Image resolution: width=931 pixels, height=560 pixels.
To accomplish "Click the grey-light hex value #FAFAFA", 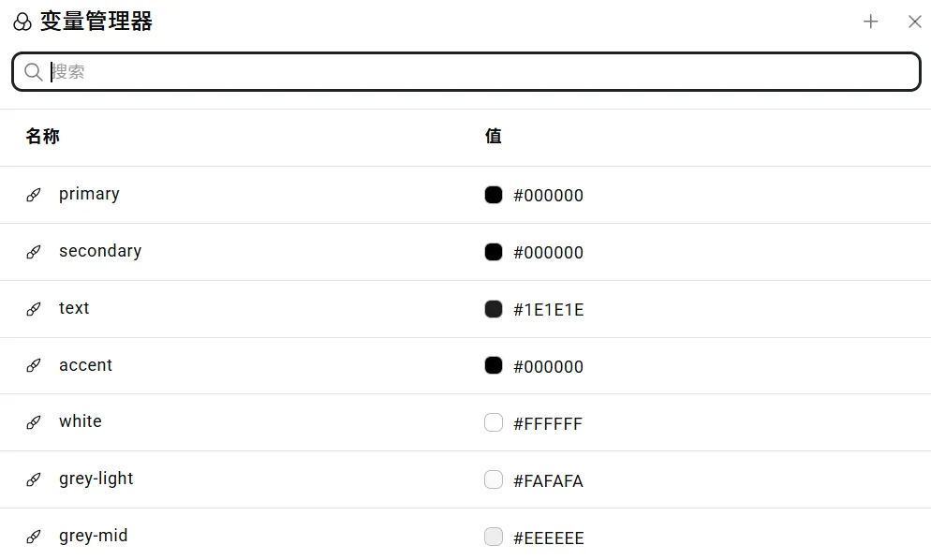I will tap(548, 481).
